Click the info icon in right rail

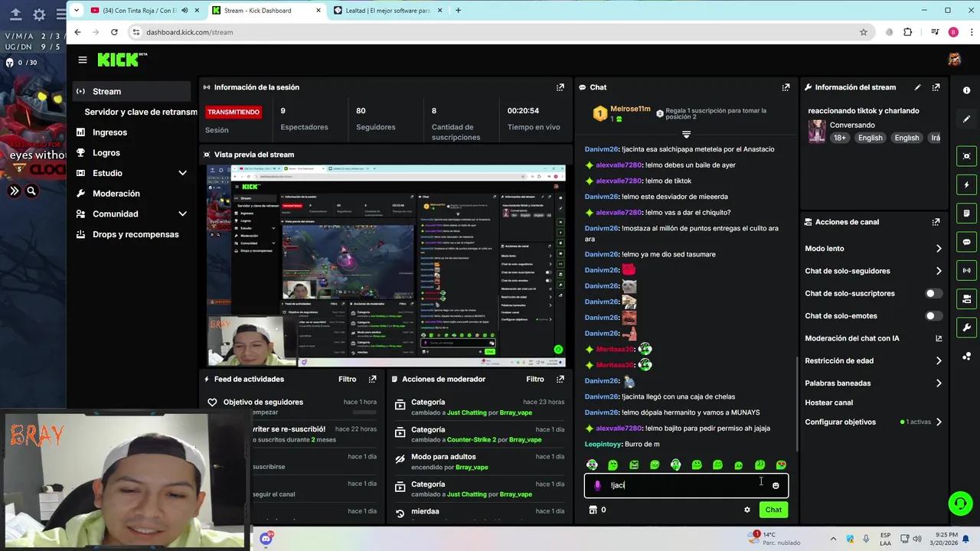pyautogui.click(x=966, y=90)
